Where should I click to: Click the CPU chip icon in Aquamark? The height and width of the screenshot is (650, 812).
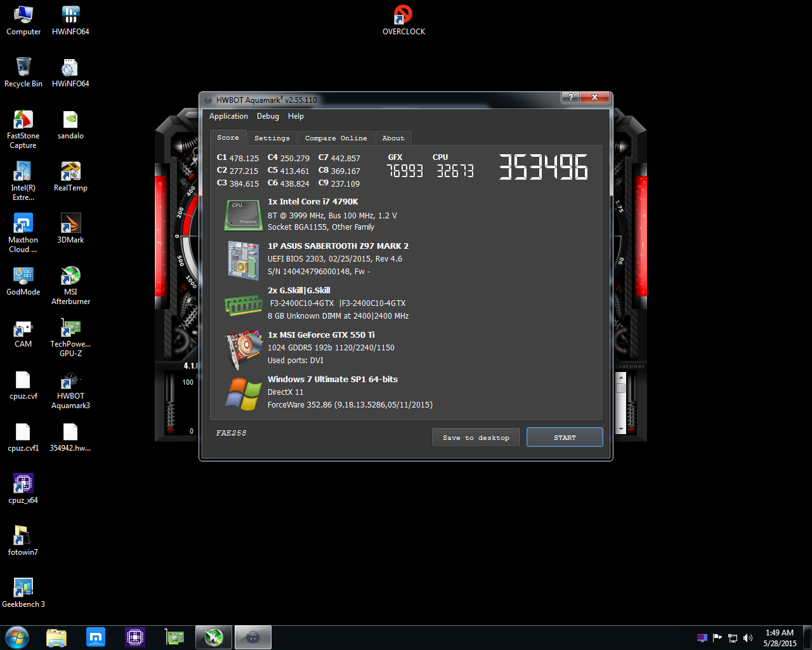tap(243, 215)
